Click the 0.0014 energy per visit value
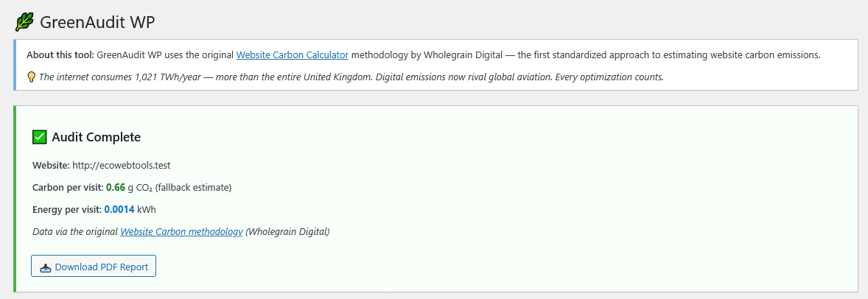 point(119,209)
